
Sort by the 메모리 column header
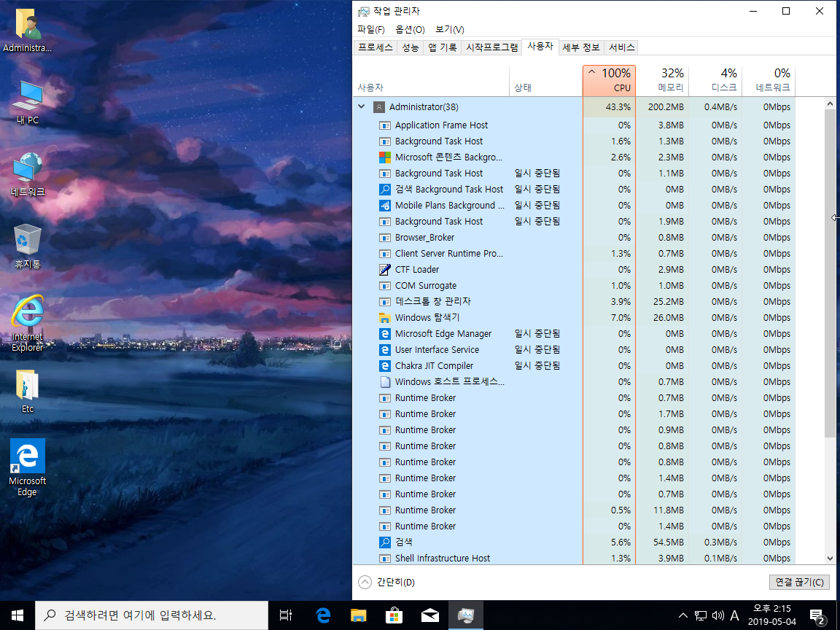[x=662, y=80]
